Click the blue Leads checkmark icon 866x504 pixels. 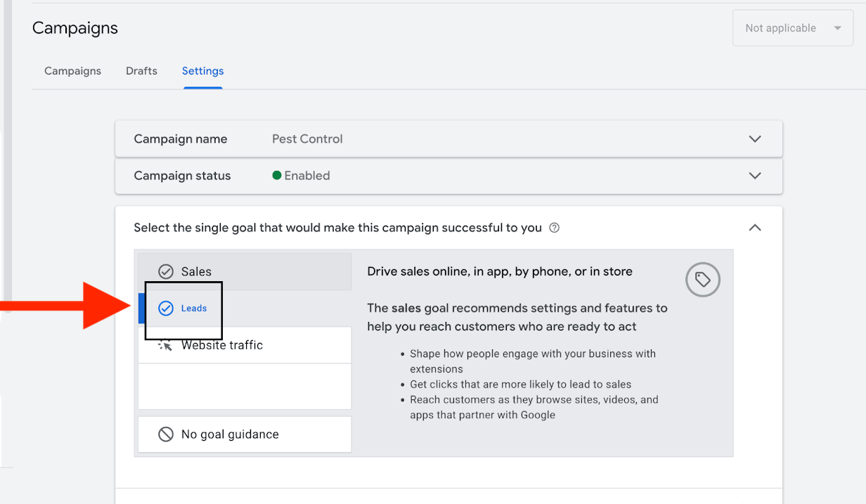166,308
